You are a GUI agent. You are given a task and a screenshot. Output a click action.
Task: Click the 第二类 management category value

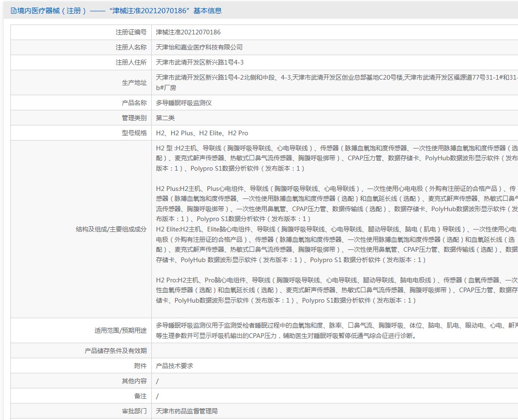(x=165, y=118)
